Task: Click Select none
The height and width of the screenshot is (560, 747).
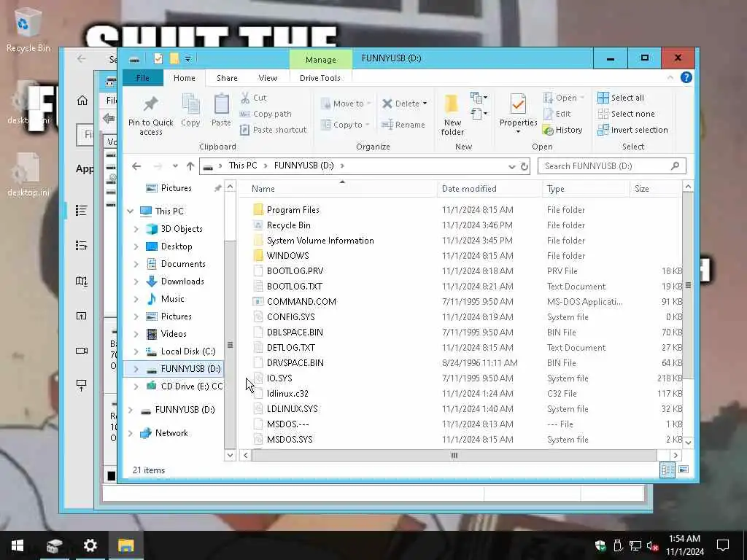Action: coord(627,114)
